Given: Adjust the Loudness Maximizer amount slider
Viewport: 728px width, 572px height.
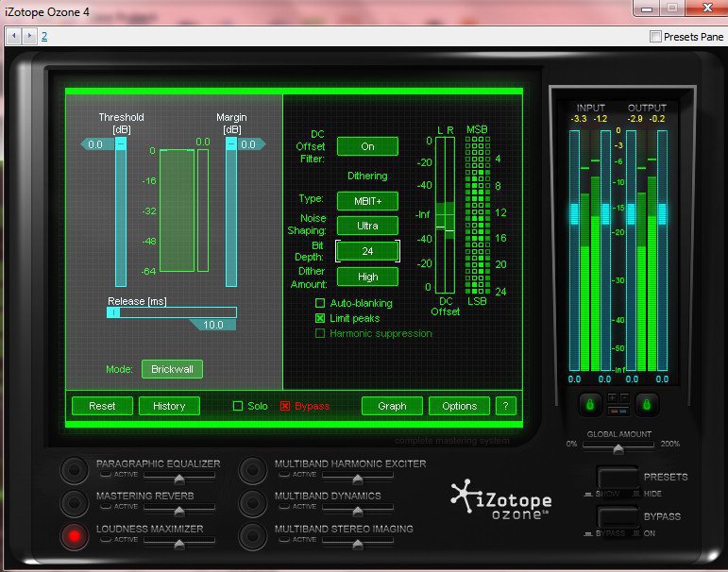Looking at the screenshot, I should point(179,542).
